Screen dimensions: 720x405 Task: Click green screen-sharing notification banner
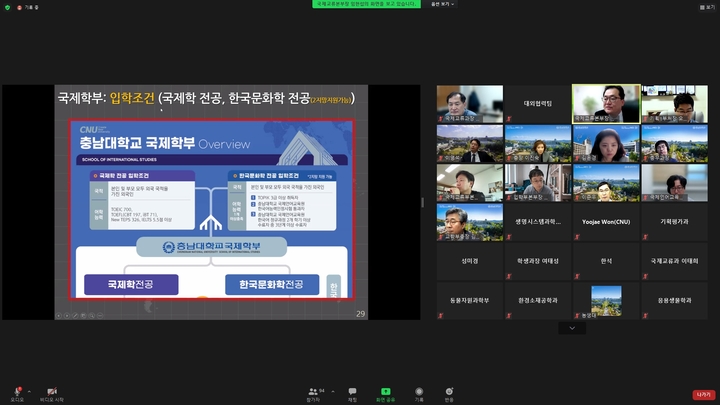[366, 4]
